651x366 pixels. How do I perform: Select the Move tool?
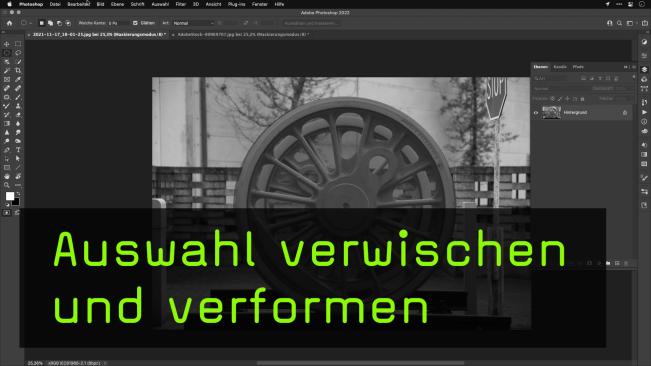[7, 44]
